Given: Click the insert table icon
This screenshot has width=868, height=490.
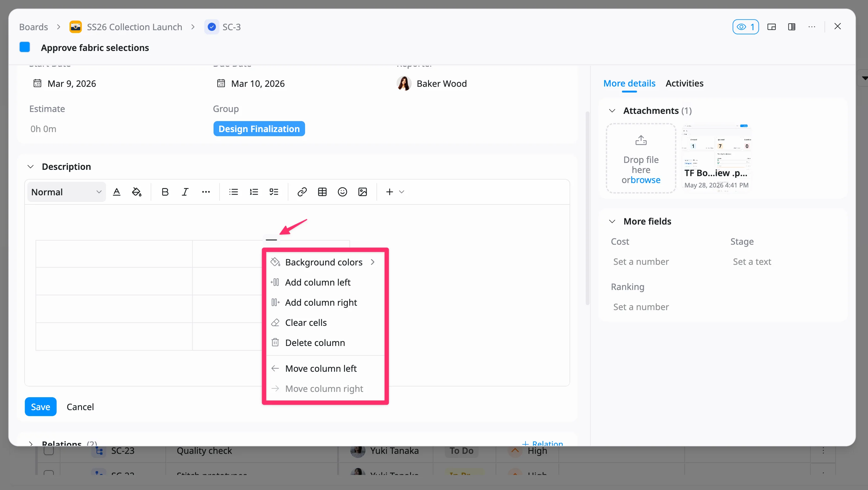Looking at the screenshot, I should pos(322,192).
